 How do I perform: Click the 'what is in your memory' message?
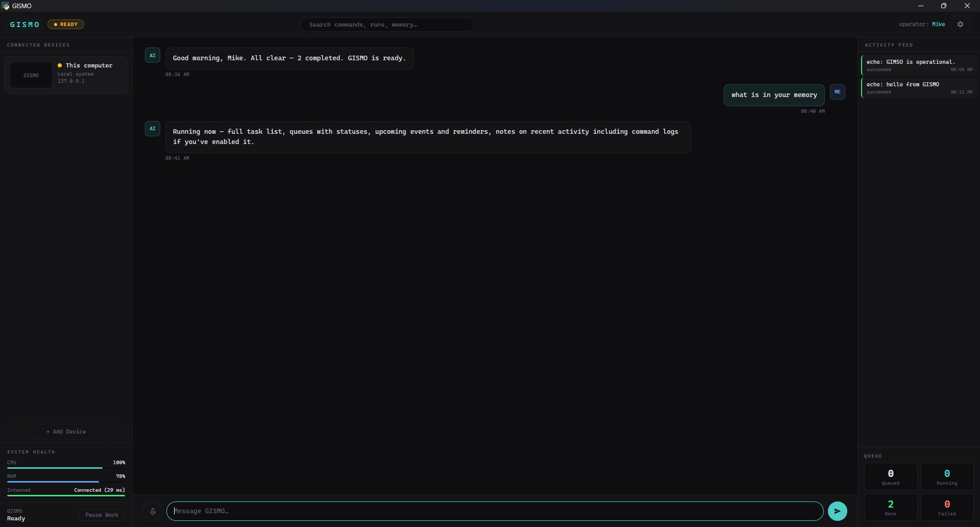click(774, 95)
